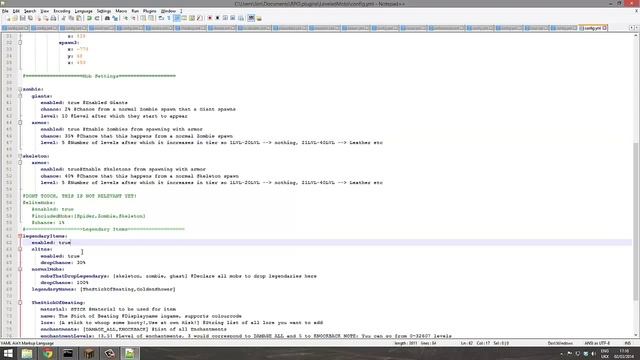Click the Dos\Windows status bar entry
The width and height of the screenshot is (640, 360).
(560, 343)
